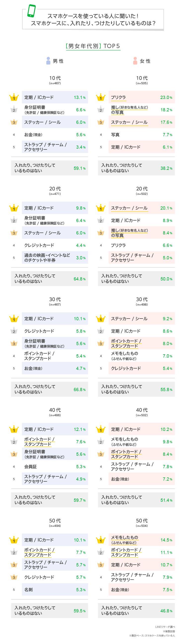Click the 写真 7.7% row
Image resolution: width=186 pixels, height=644 pixels.
(141, 135)
